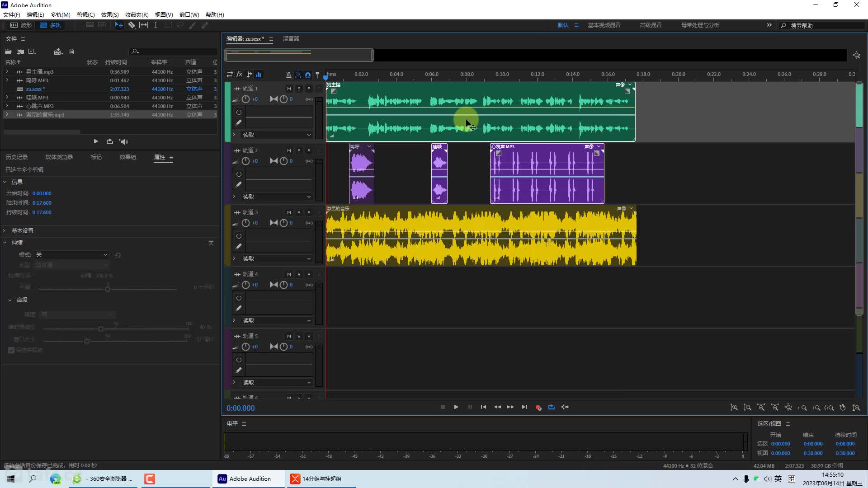Switch to Waveform (波形) view
Image resolution: width=868 pixels, height=488 pixels.
click(21, 25)
